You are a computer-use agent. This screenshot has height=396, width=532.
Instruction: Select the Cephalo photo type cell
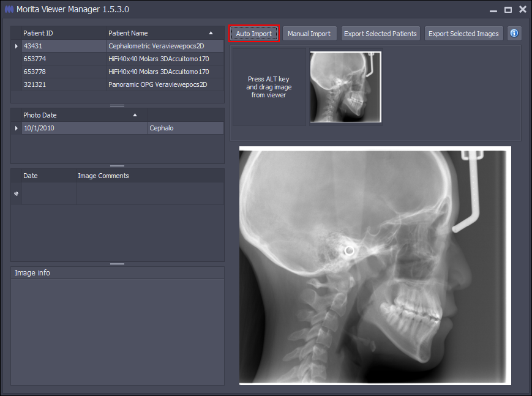[185, 128]
